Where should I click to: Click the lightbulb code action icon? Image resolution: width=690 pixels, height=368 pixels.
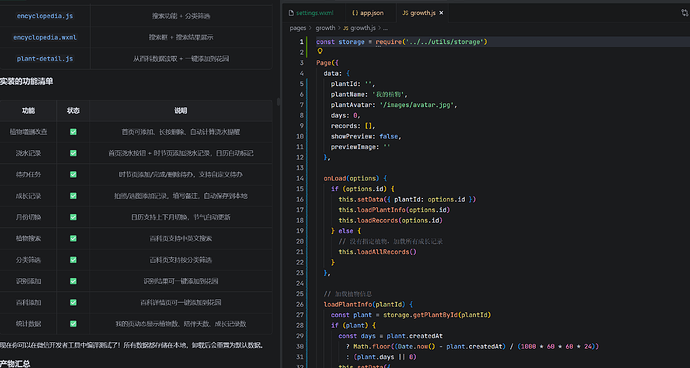coord(320,51)
